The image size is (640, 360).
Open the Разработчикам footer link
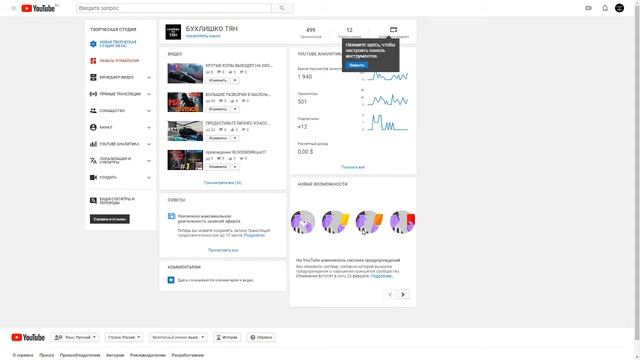(187, 355)
